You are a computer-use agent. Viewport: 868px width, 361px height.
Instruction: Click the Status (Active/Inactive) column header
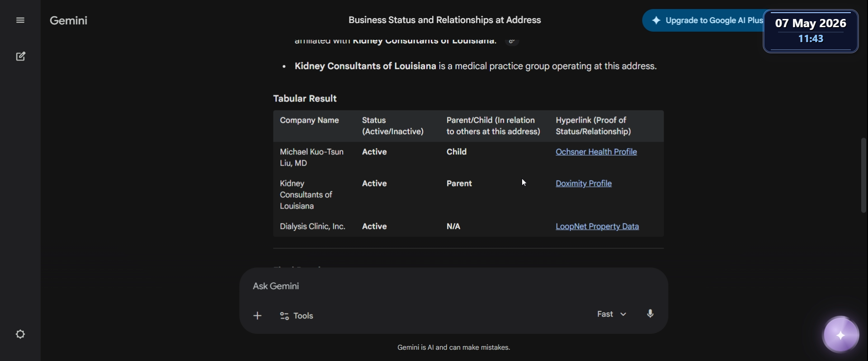tap(393, 126)
